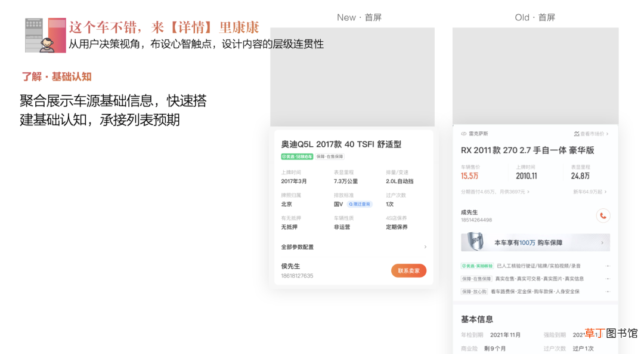The width and height of the screenshot is (644, 354).
Task: Click the title RX 2011款 270 2.7 手自一体 豪华版
Action: (527, 150)
